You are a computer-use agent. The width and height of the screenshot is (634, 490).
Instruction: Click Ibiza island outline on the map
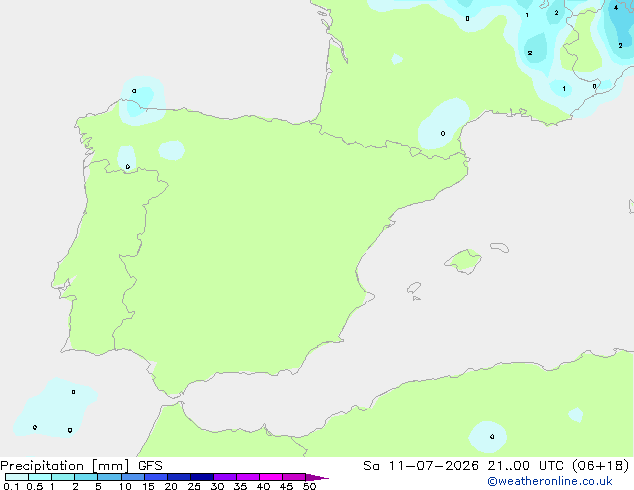(414, 288)
